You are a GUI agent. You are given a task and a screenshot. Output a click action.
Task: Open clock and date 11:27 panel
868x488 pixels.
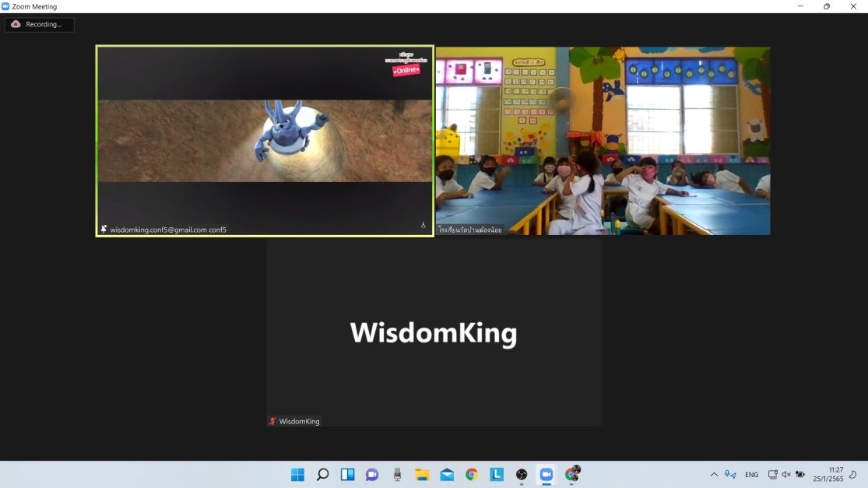[x=828, y=474]
